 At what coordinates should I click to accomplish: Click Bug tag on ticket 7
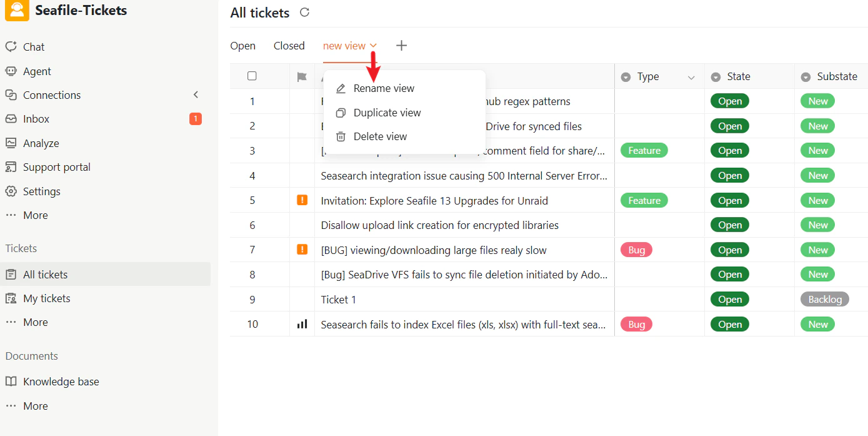636,250
